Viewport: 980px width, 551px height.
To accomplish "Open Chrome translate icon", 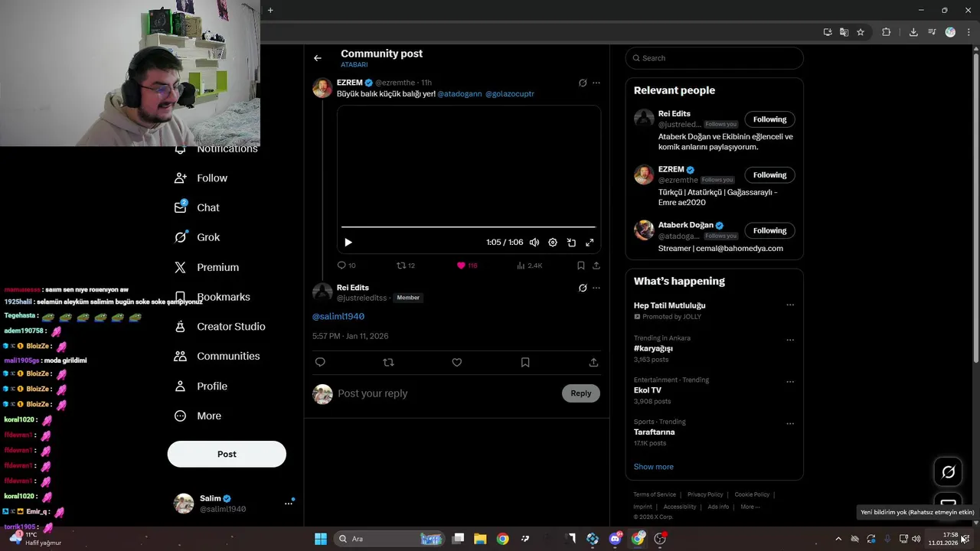I will coord(844,32).
